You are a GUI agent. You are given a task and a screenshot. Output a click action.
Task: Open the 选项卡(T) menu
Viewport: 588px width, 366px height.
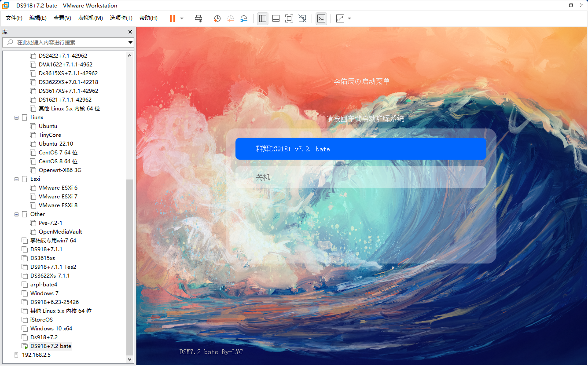pos(121,18)
